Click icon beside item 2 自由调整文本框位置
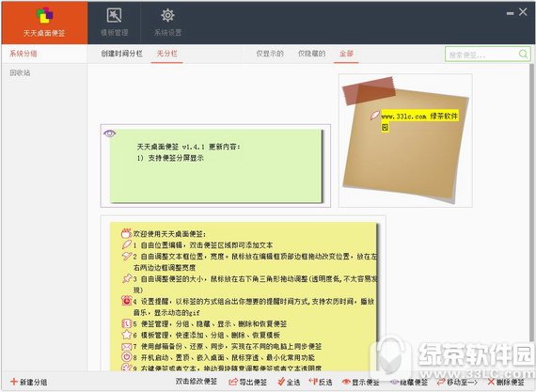Screen dimensions: 536x392 (127, 256)
